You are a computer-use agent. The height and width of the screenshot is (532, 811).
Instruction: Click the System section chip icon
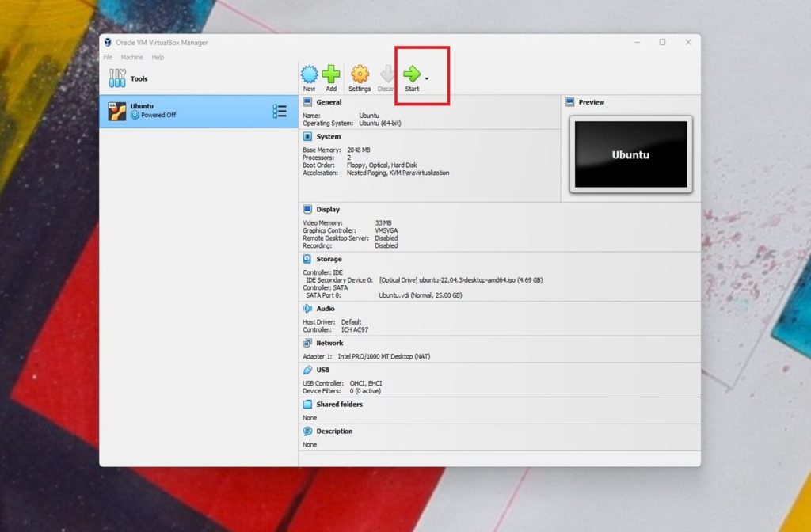(x=308, y=136)
